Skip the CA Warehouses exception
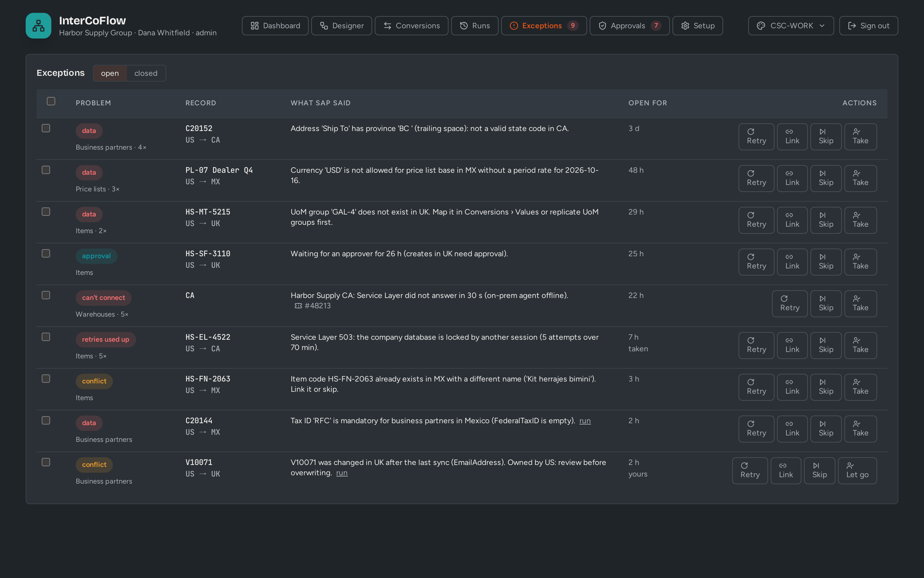This screenshot has height=578, width=924. click(x=826, y=303)
